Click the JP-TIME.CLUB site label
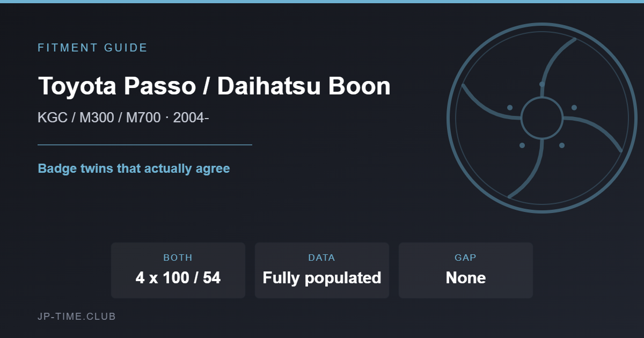Viewport: 644px width, 338px height. coord(77,317)
